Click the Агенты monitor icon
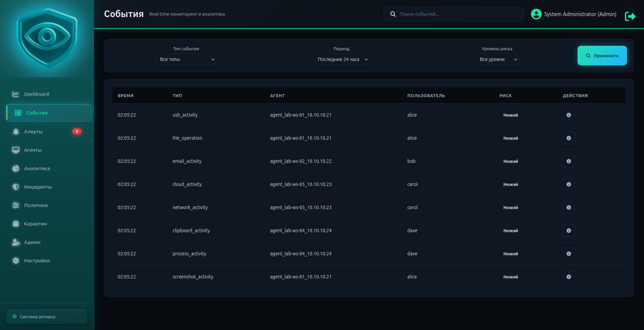644x330 pixels. (x=16, y=150)
